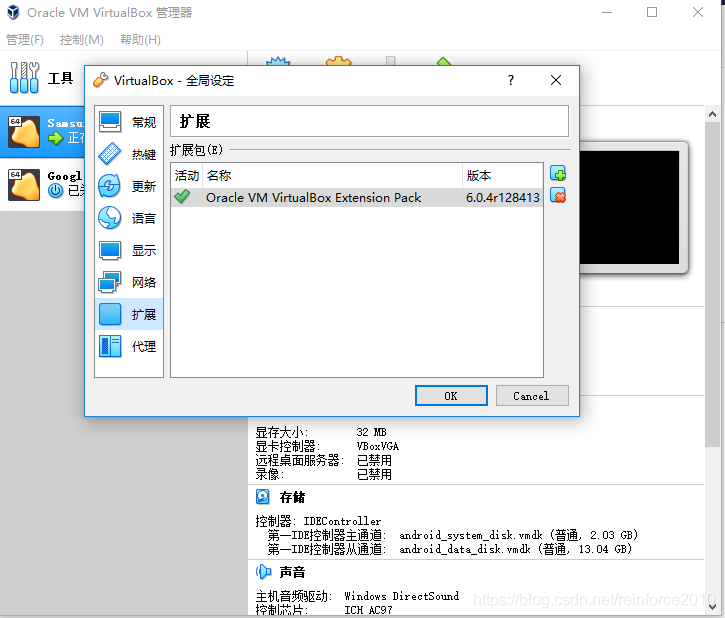This screenshot has width=725, height=618.
Task: Click the VM preview screen thumbnail
Action: [629, 208]
